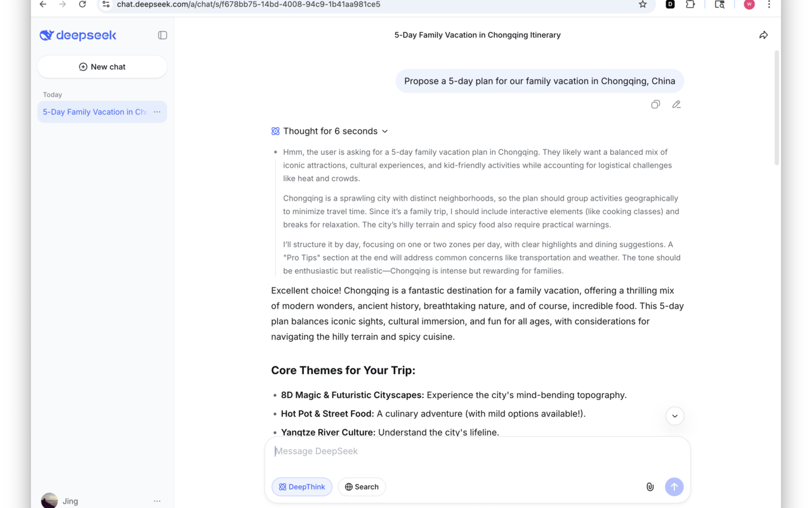Click the thought paragraph starting I'll structure it
Viewport: 812px width, 508px height.
point(481,258)
